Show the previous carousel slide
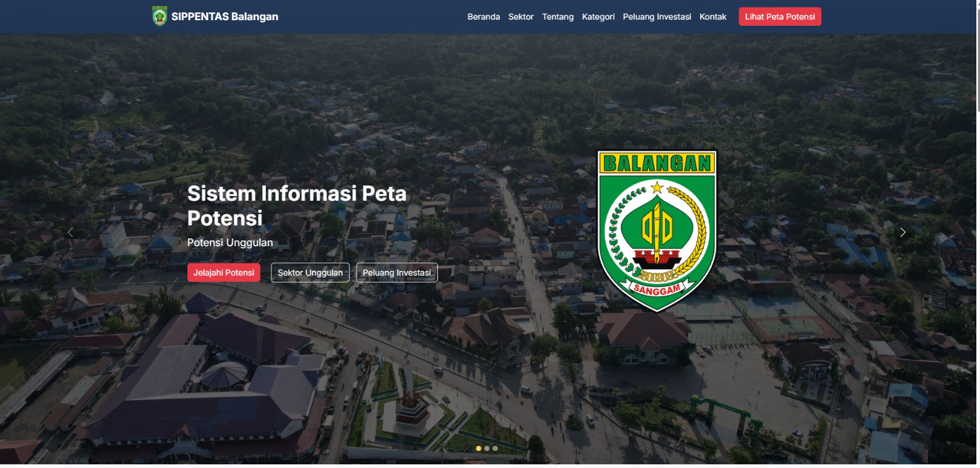This screenshot has height=468, width=980. click(70, 232)
